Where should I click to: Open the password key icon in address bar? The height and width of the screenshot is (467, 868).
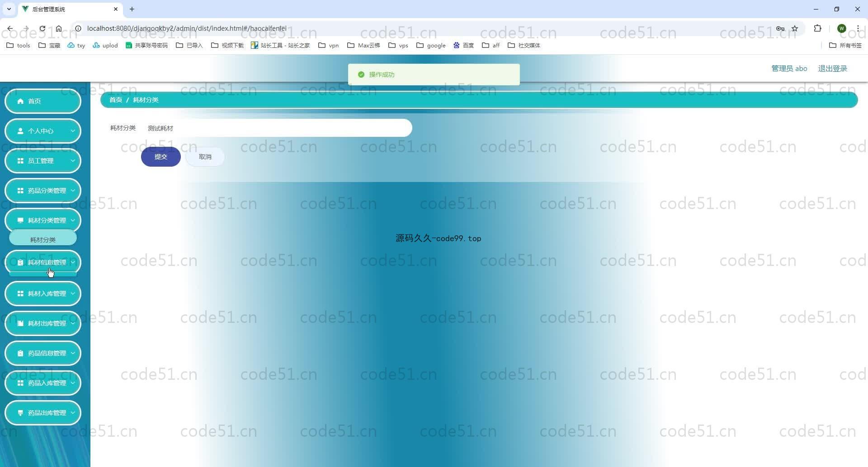tap(780, 28)
